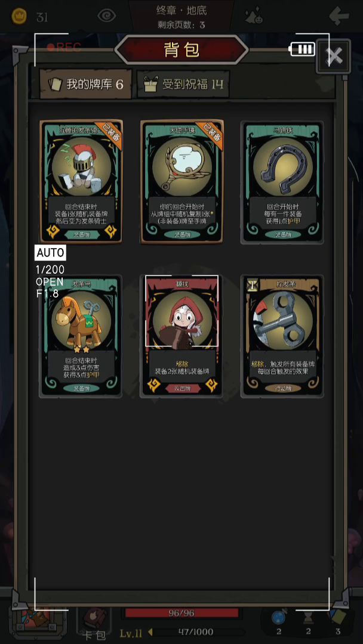363x644 pixels.
Task: Select the angel hand mirror card
Action: [x=181, y=181]
